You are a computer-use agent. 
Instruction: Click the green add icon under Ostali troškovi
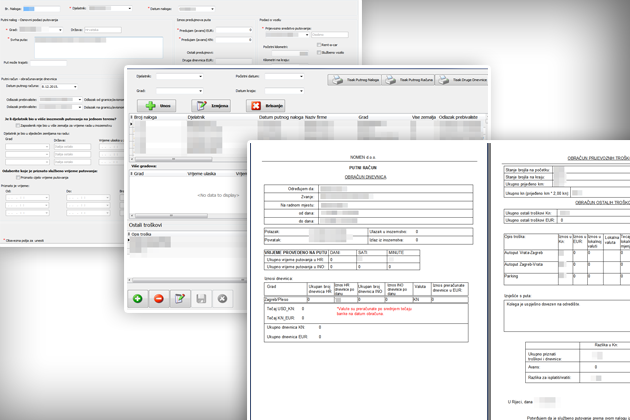click(x=138, y=298)
